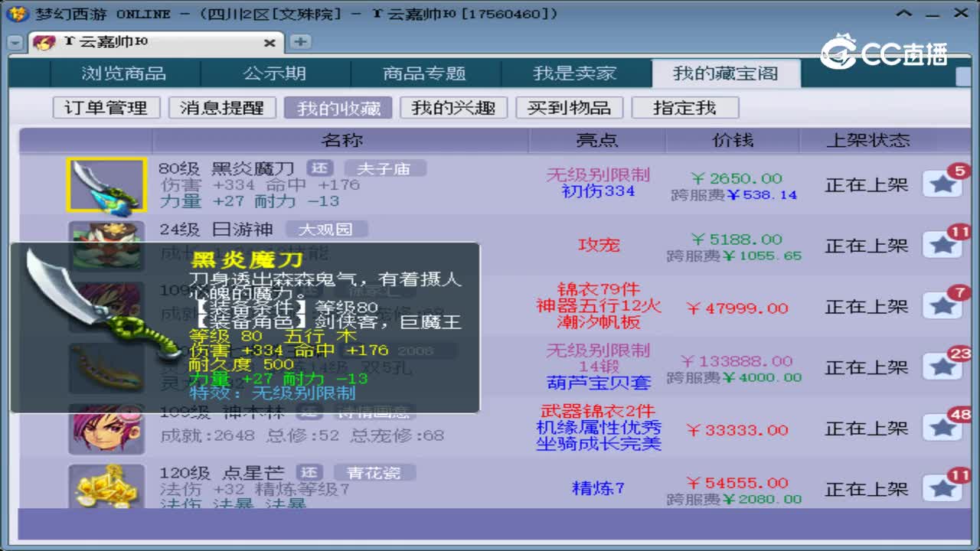This screenshot has height=551, width=980.
Task: Sort by the 价钱 column header
Action: 733,140
